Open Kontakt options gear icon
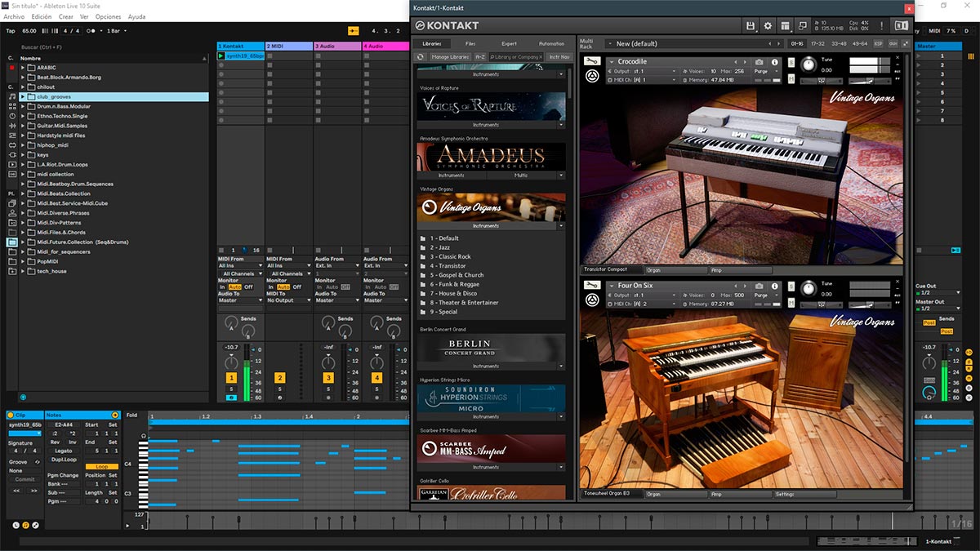The width and height of the screenshot is (980, 551). click(x=768, y=26)
